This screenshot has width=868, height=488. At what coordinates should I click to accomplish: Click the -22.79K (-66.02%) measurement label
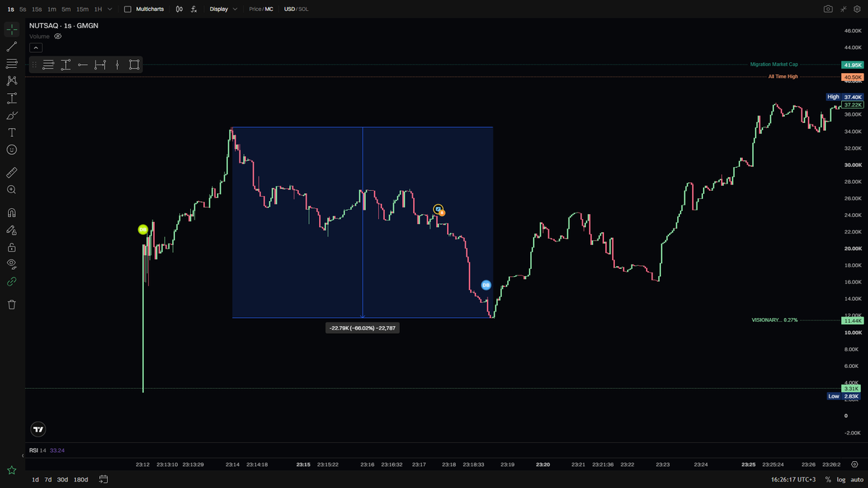point(362,328)
